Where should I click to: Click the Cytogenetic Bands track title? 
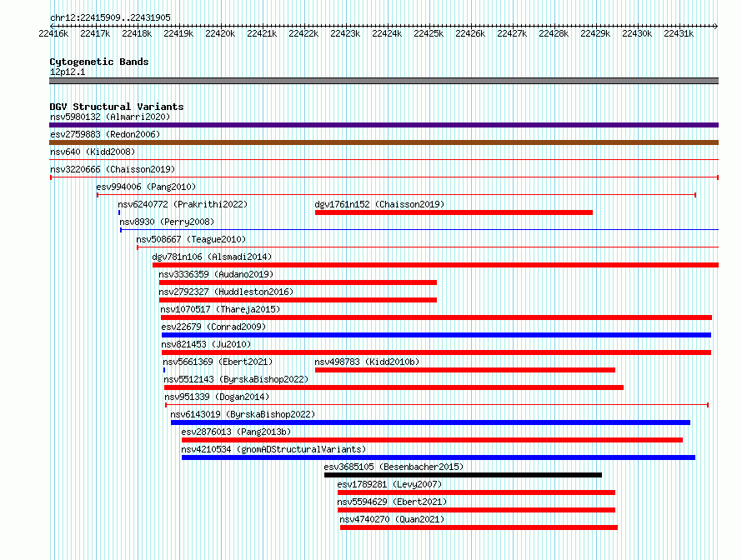tap(99, 62)
